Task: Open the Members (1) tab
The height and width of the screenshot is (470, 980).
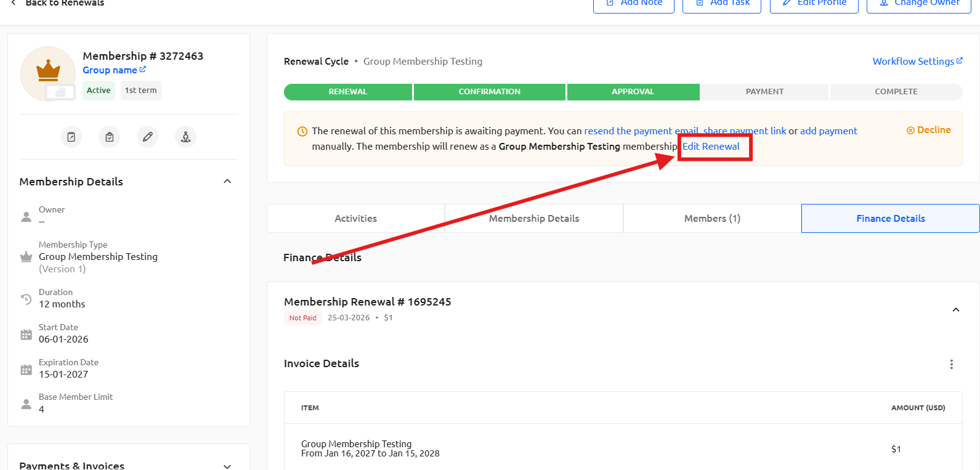Action: click(712, 219)
